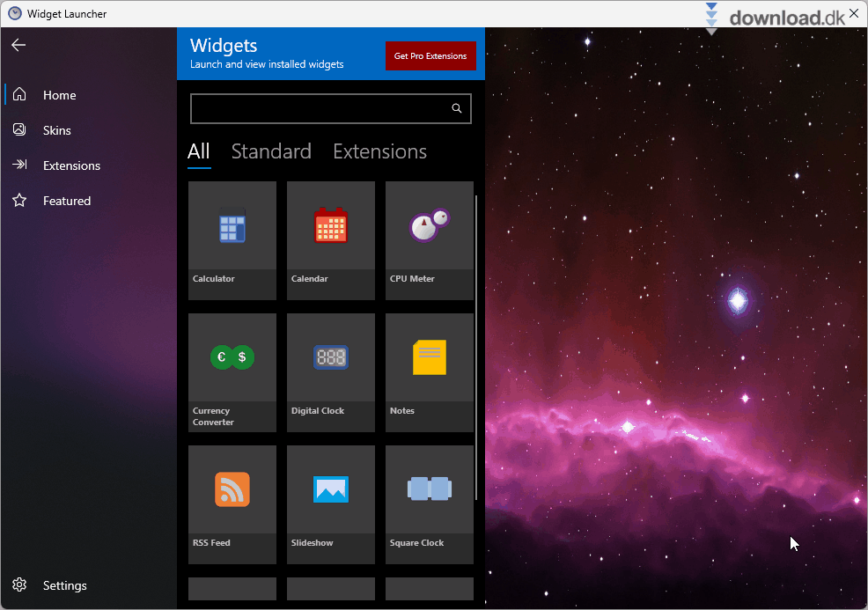Switch to the Extensions tab
Viewport: 868px width, 610px height.
tap(379, 151)
